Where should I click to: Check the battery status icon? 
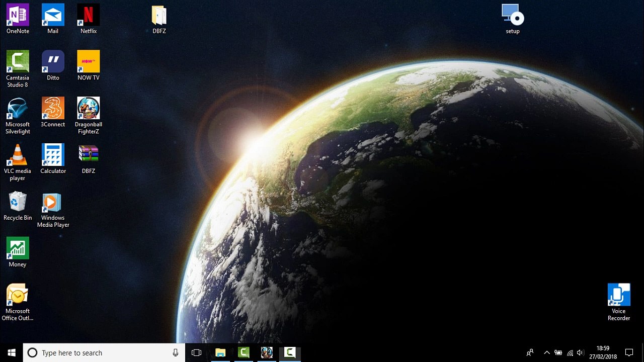point(558,352)
